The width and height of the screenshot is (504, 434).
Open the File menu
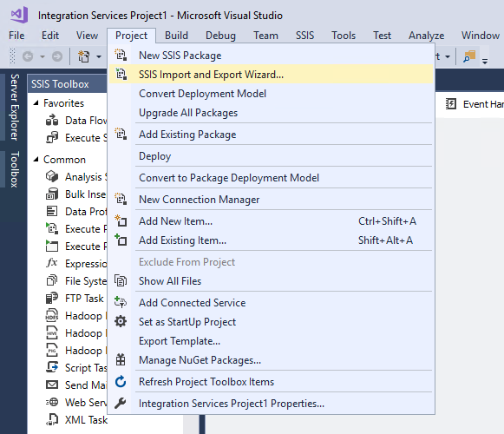click(16, 36)
